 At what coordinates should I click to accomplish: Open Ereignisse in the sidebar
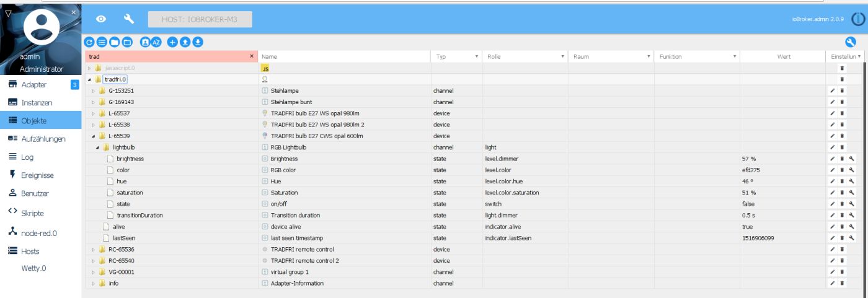click(x=40, y=175)
